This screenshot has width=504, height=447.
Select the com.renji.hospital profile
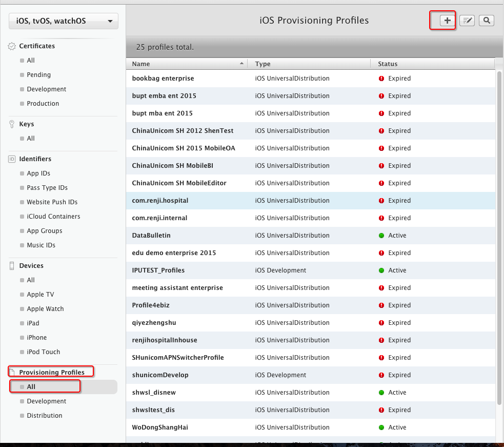click(x=311, y=201)
